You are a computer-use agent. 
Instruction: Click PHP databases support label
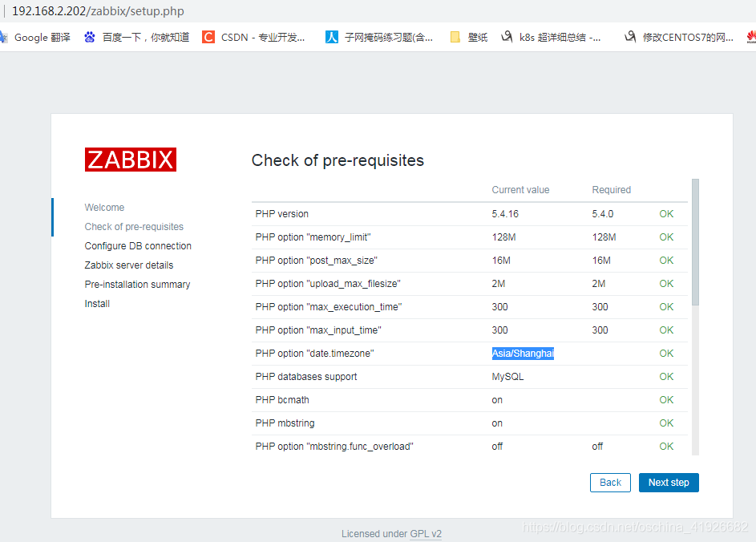306,377
